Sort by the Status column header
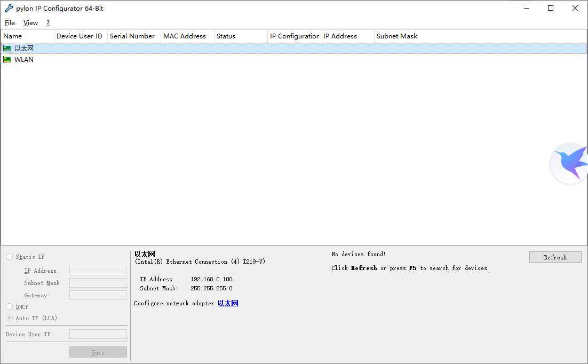 (x=241, y=36)
